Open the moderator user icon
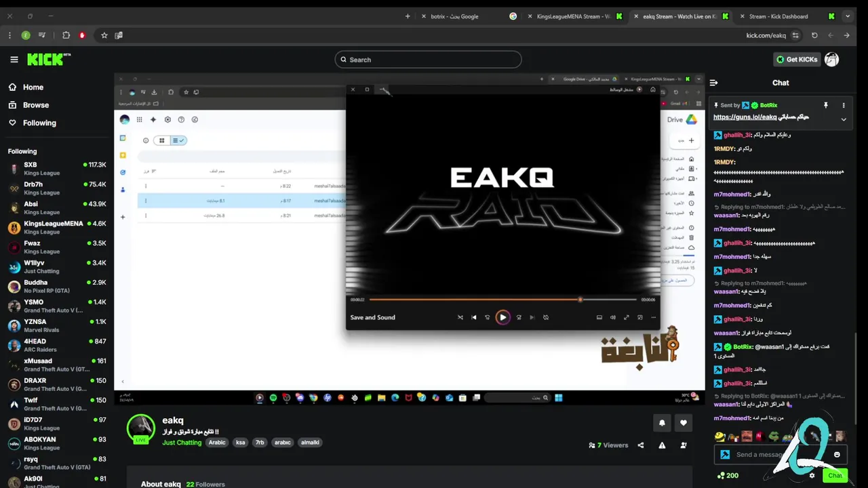The height and width of the screenshot is (488, 868). point(683,445)
